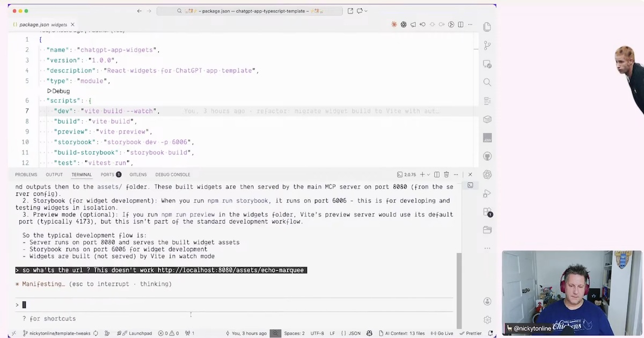Open Manage gear in activity bar
644x338 pixels.
click(x=487, y=320)
